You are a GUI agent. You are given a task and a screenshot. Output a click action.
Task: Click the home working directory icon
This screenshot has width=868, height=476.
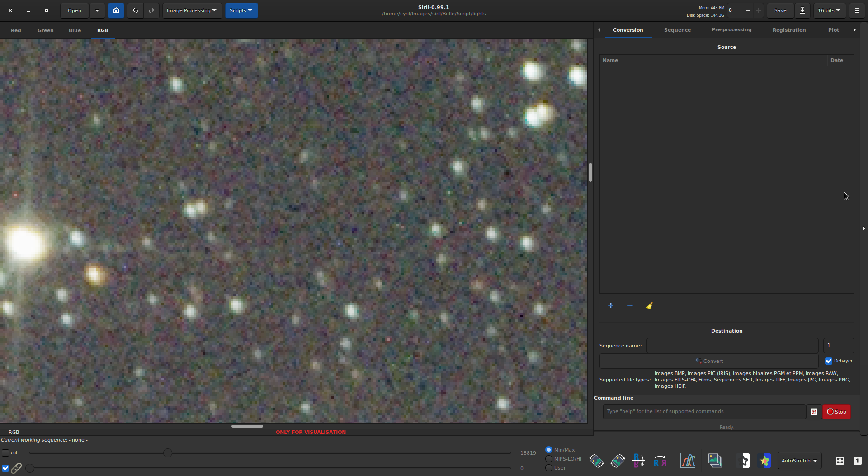click(116, 10)
